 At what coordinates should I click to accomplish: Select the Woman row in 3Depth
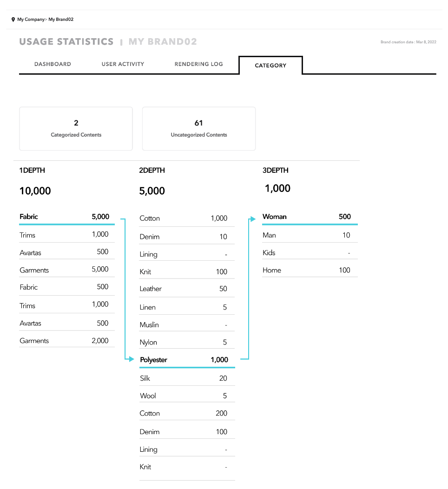click(x=310, y=217)
